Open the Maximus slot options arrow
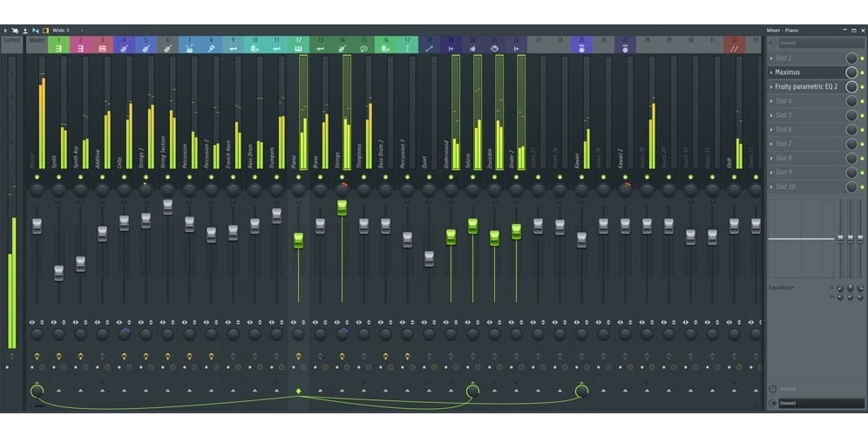 click(x=771, y=72)
